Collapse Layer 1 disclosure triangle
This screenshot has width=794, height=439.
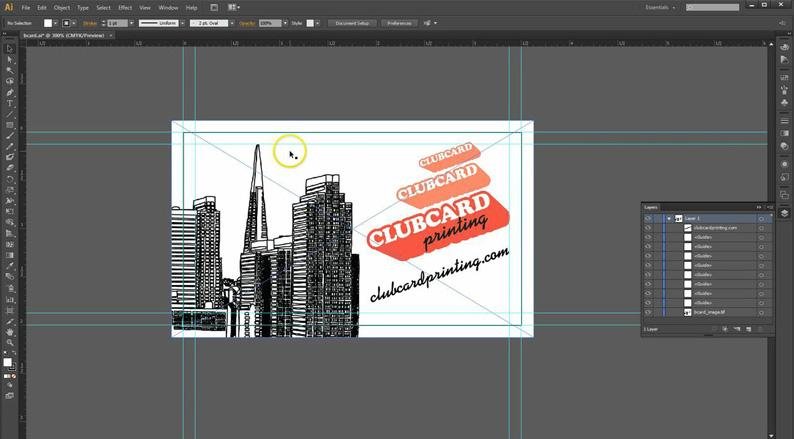tap(668, 218)
